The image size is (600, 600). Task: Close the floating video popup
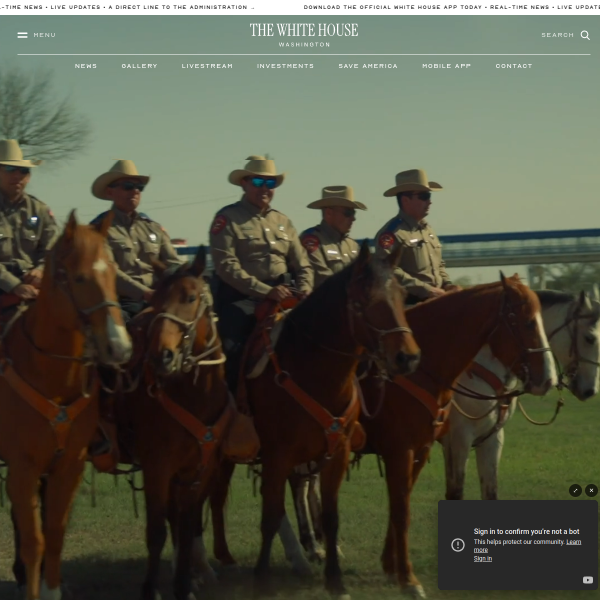(591, 490)
